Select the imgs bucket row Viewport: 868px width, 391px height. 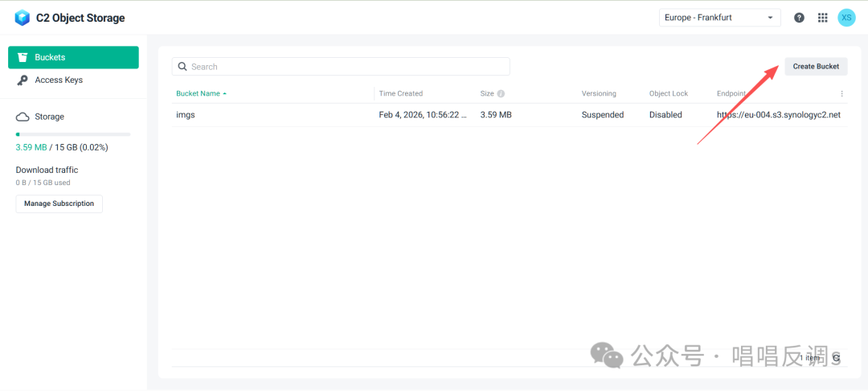point(273,115)
